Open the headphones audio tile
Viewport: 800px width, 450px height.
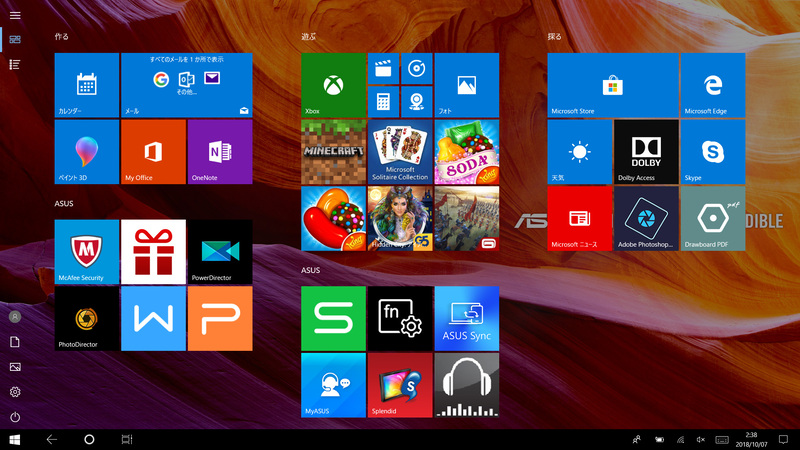(467, 385)
